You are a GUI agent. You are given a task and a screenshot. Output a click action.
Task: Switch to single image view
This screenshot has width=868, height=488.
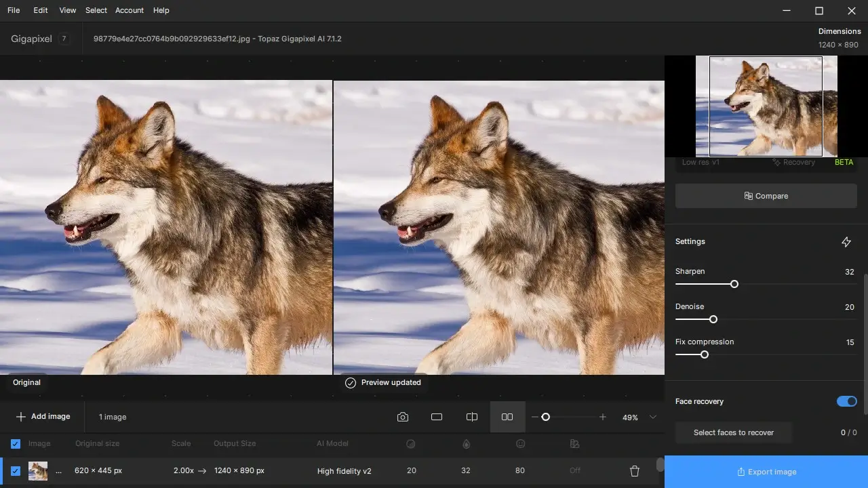coord(437,417)
